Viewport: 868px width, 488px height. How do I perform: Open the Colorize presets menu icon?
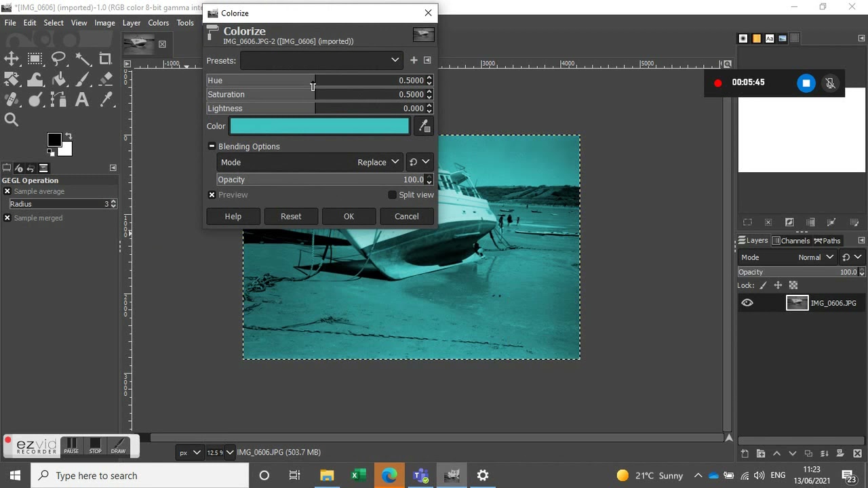(427, 60)
